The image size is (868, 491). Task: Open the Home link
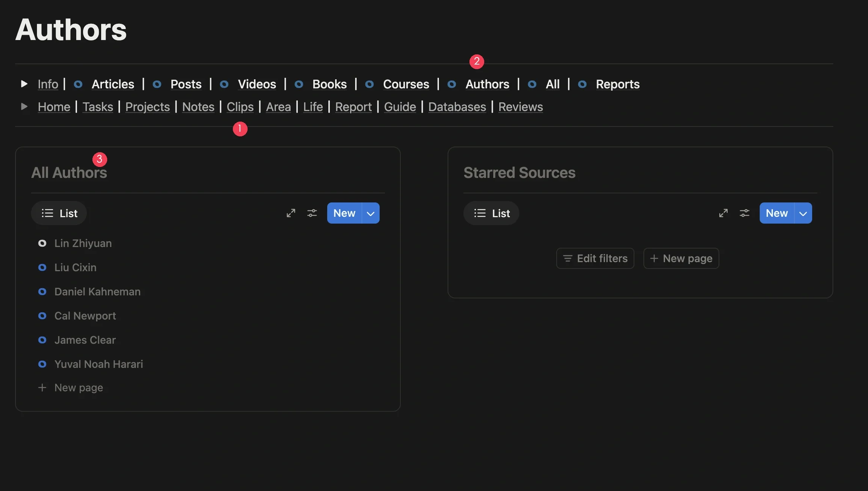[54, 107]
